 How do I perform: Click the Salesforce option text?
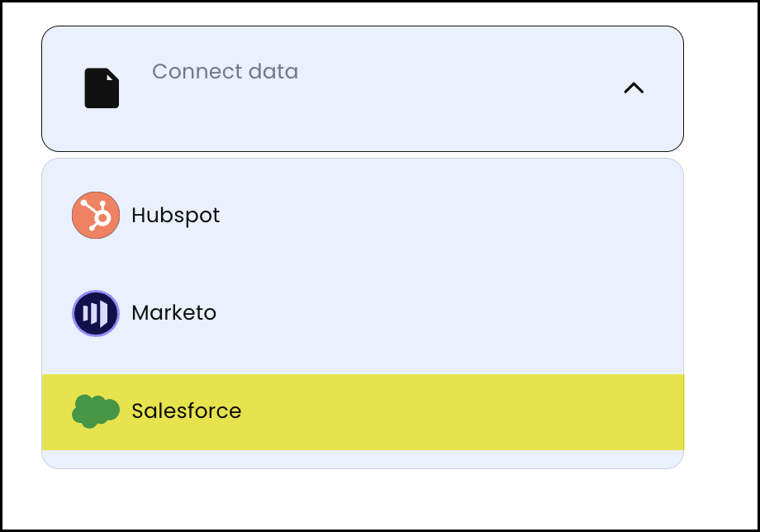pyautogui.click(x=187, y=411)
